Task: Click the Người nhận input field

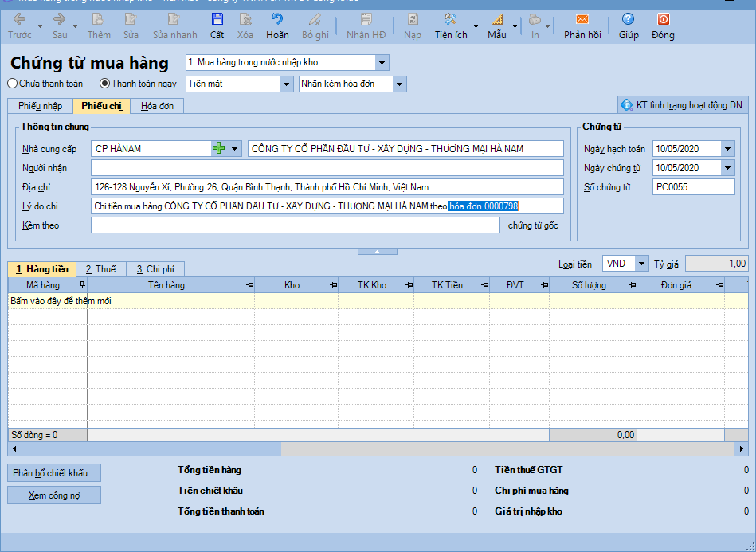Action: (x=327, y=167)
